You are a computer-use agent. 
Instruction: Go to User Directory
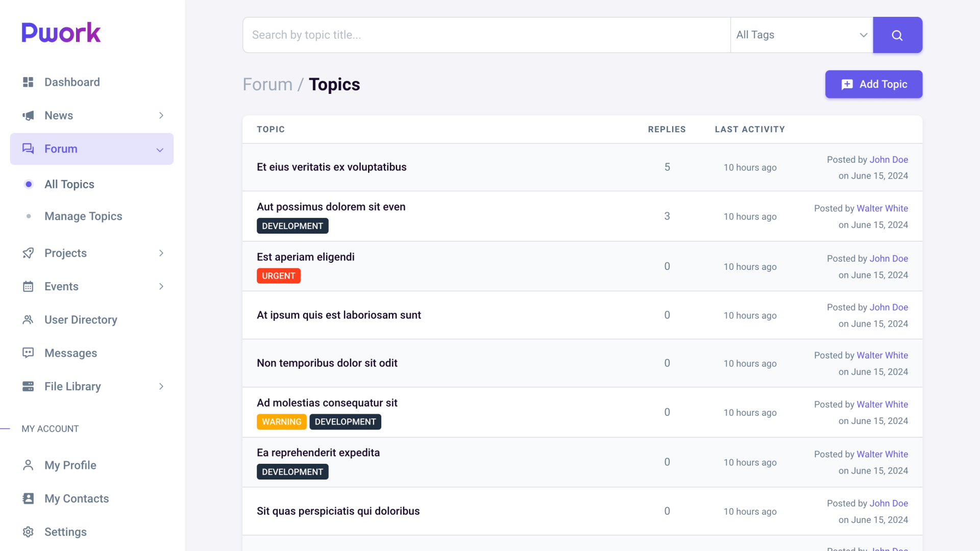coord(92,319)
